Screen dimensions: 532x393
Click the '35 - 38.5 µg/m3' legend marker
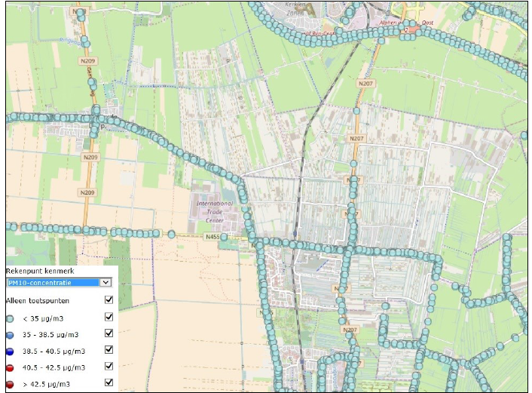(x=10, y=334)
